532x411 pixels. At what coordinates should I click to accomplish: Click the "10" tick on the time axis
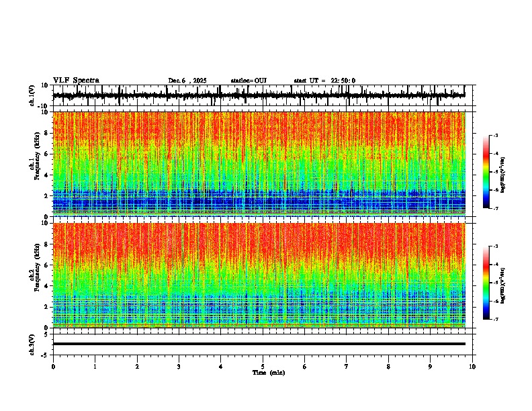pyautogui.click(x=472, y=367)
